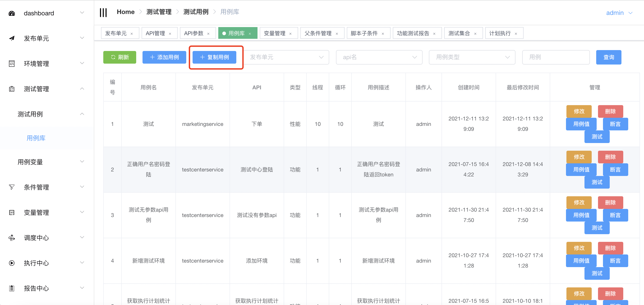Screen dimensions: 644x305
Task: Close the 脚本子条件 tab
Action: (383, 34)
